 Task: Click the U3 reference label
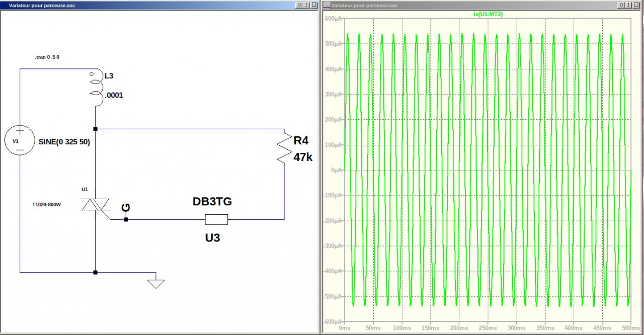click(212, 237)
